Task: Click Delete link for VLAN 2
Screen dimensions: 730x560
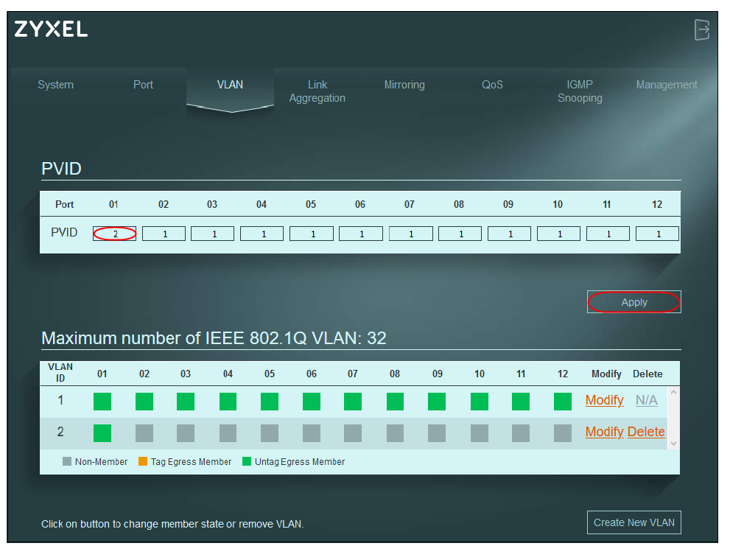Action: click(x=646, y=432)
